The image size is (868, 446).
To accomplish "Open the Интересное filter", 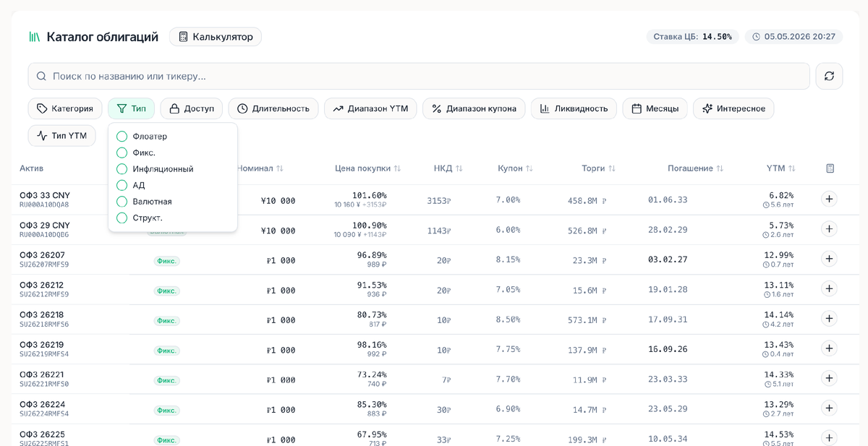I will tap(733, 108).
